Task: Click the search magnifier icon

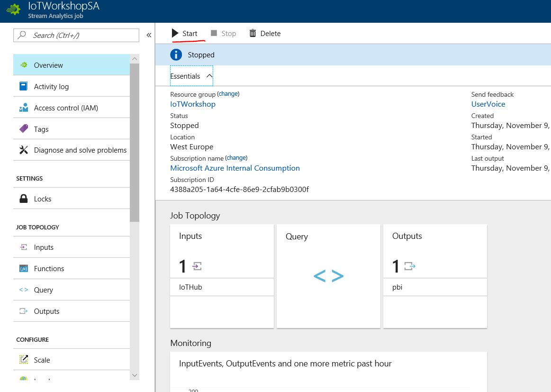Action: click(22, 35)
